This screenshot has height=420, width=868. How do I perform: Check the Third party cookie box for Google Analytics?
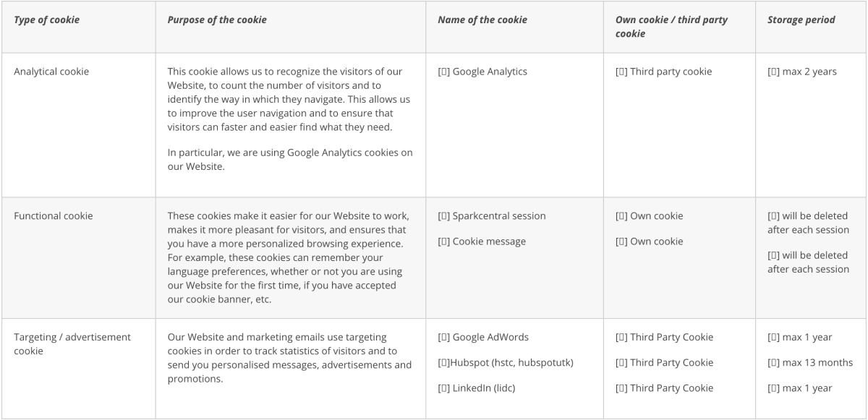[x=621, y=72]
